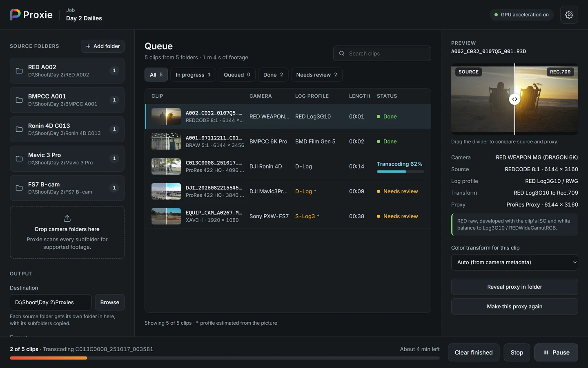Click Reveal proxy in folder
The image size is (588, 368).
click(514, 287)
